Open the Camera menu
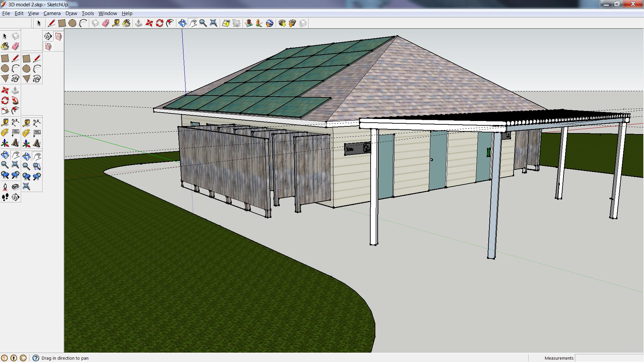The image size is (644, 362). coord(52,13)
